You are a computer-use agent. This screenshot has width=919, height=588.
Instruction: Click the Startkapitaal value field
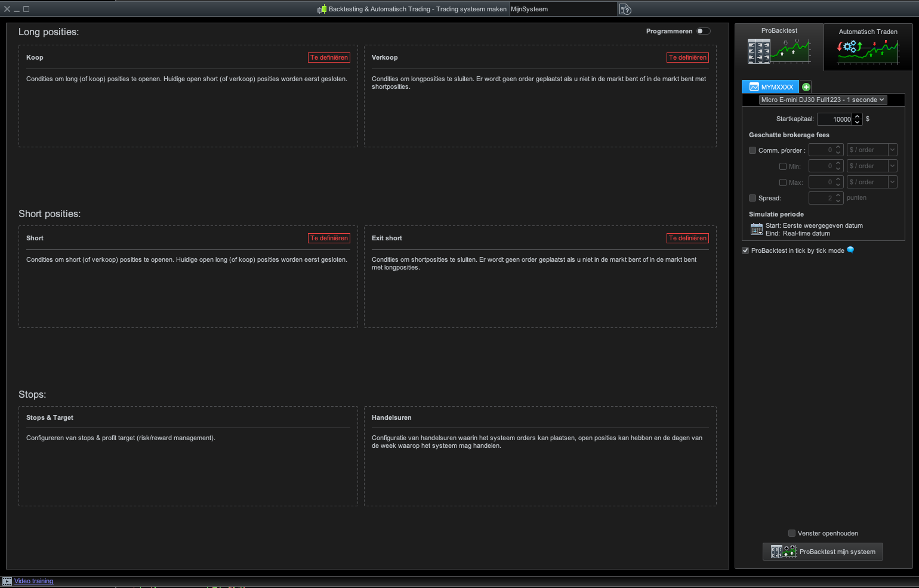coord(835,119)
